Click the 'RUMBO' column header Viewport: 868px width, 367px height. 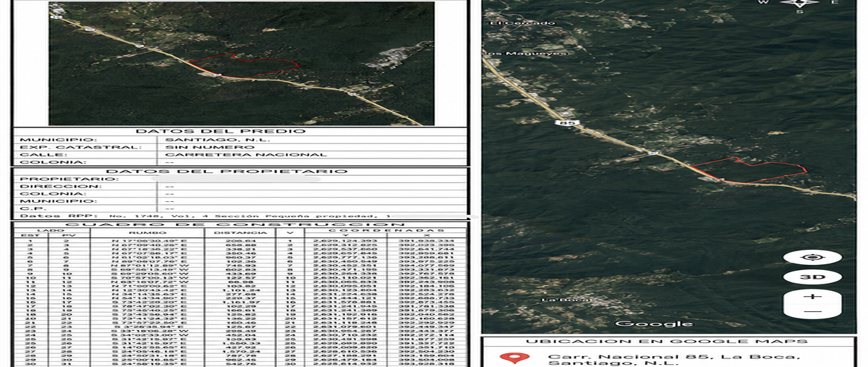(x=147, y=233)
